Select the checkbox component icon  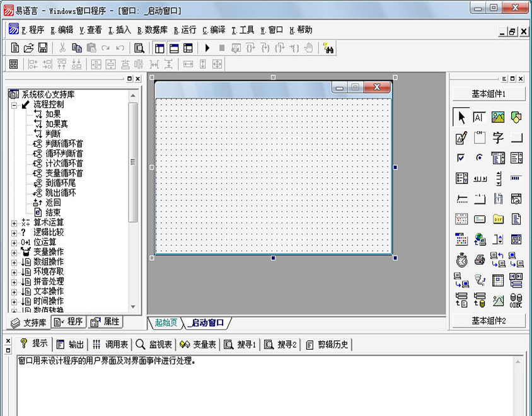[x=461, y=158]
